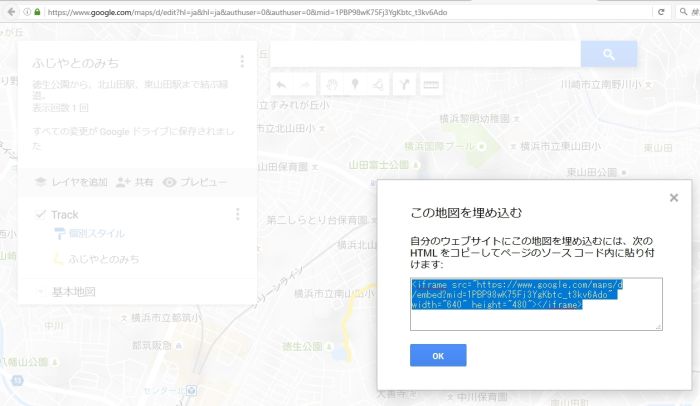Click the redo arrow in map toolbar
Image resolution: width=700 pixels, height=406 pixels.
coord(305,84)
